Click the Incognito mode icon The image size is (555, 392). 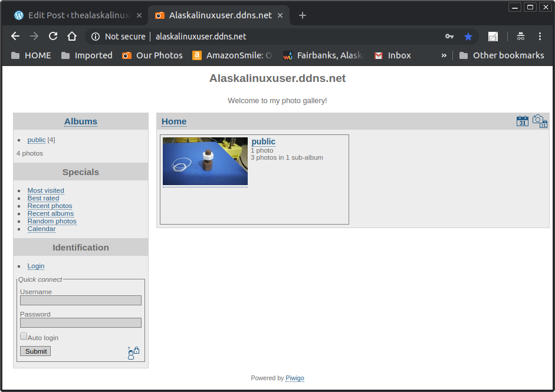(520, 37)
